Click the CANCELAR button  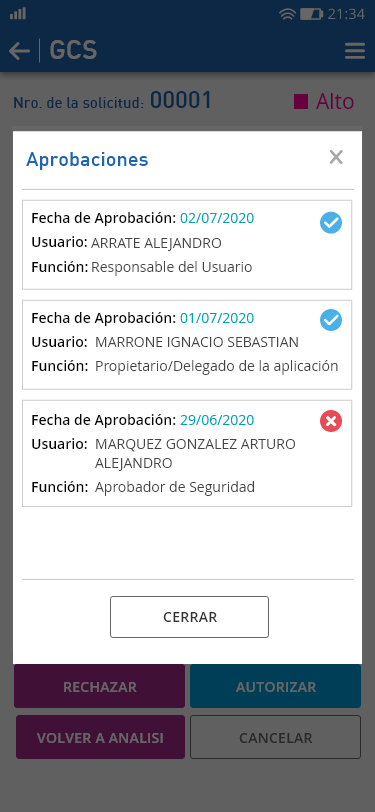pos(276,737)
